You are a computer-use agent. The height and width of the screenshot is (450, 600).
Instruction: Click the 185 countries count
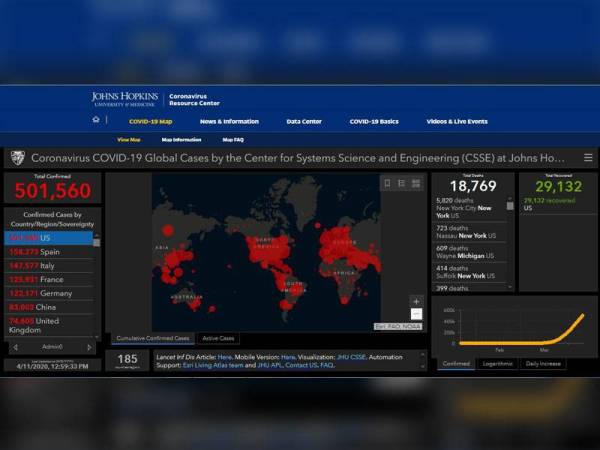pos(127,359)
